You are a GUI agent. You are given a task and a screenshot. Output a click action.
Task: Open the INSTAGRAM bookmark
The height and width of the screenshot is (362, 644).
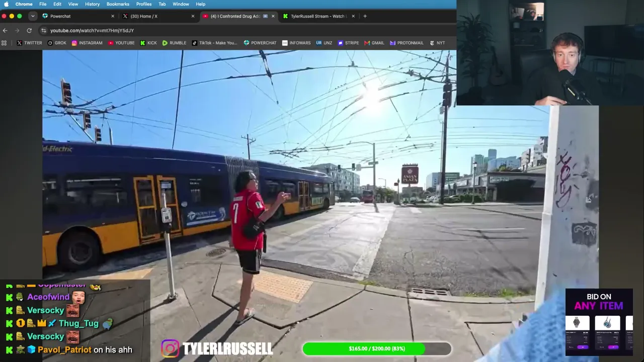pos(87,43)
